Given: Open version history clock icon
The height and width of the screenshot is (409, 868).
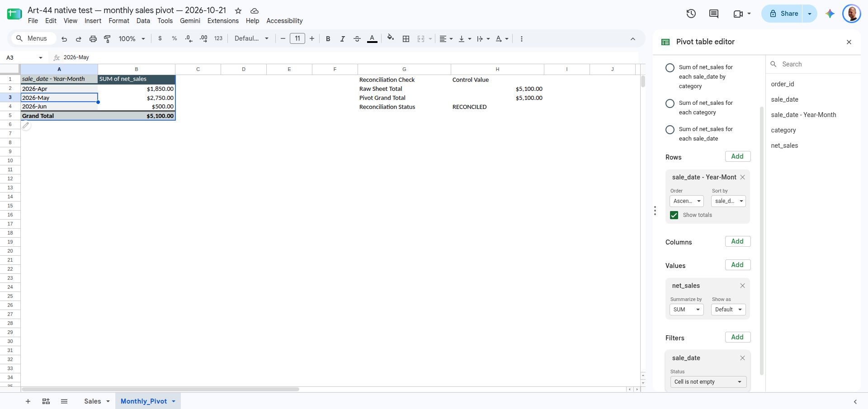Looking at the screenshot, I should (x=691, y=14).
